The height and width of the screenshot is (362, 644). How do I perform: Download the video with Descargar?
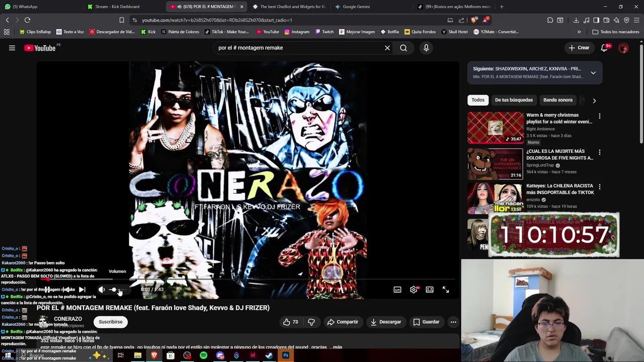coord(386,322)
